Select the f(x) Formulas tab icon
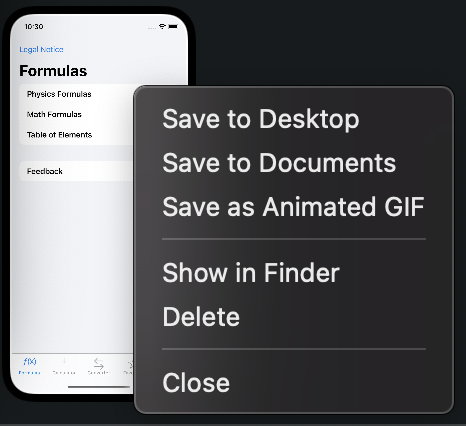Screen dimensions: 466x426 coord(30,361)
